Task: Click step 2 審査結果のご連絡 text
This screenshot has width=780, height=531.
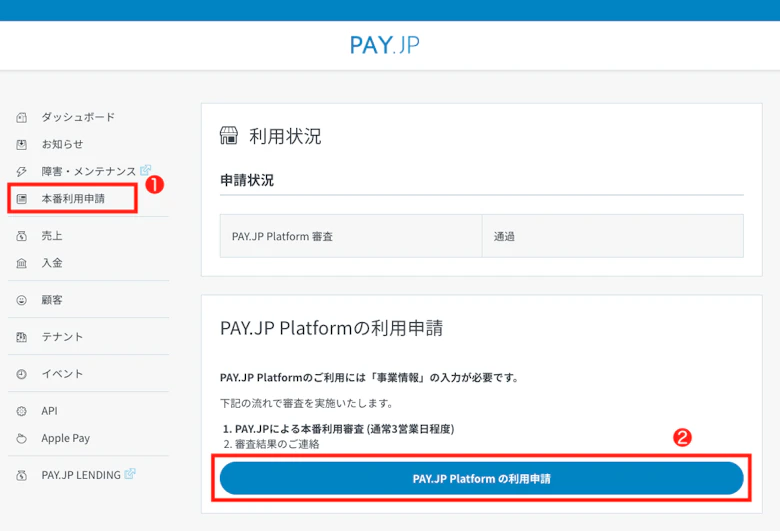Action: [x=271, y=444]
